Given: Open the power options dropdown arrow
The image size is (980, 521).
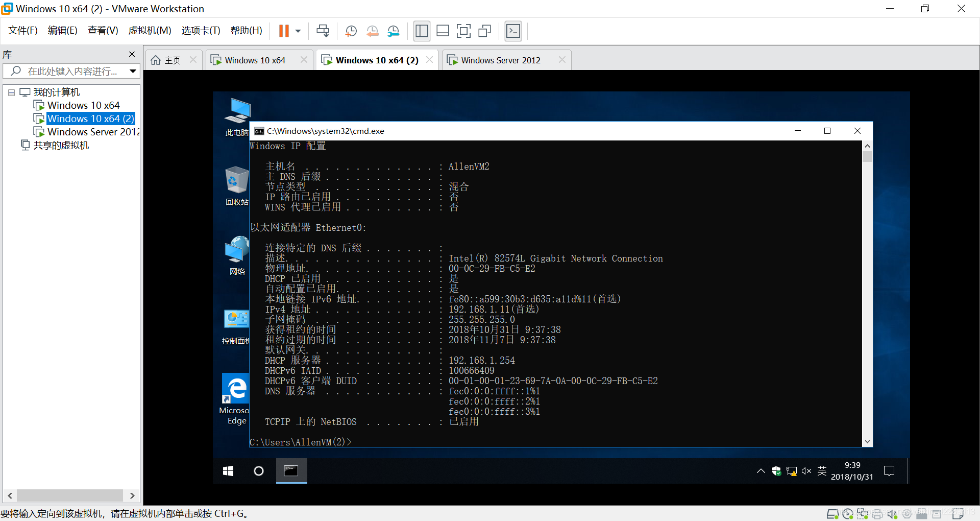Looking at the screenshot, I should pos(298,31).
